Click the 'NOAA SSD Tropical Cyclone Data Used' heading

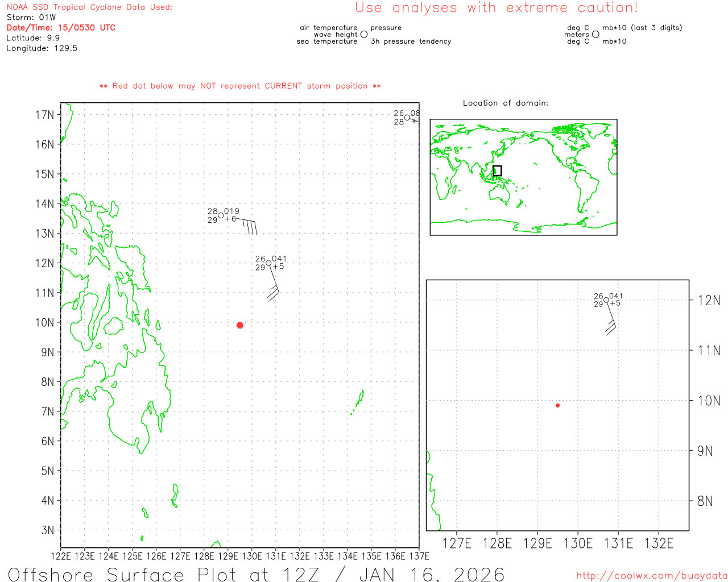click(x=89, y=7)
